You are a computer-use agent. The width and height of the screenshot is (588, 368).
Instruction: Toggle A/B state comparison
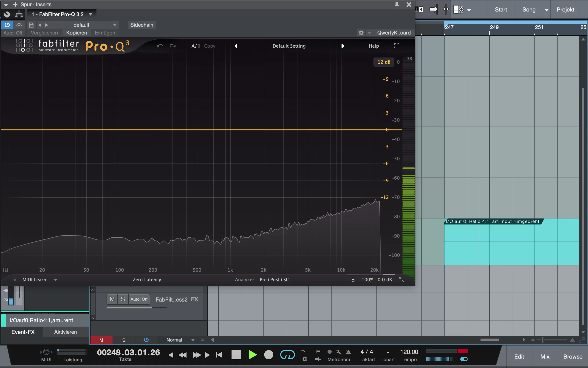coord(196,46)
